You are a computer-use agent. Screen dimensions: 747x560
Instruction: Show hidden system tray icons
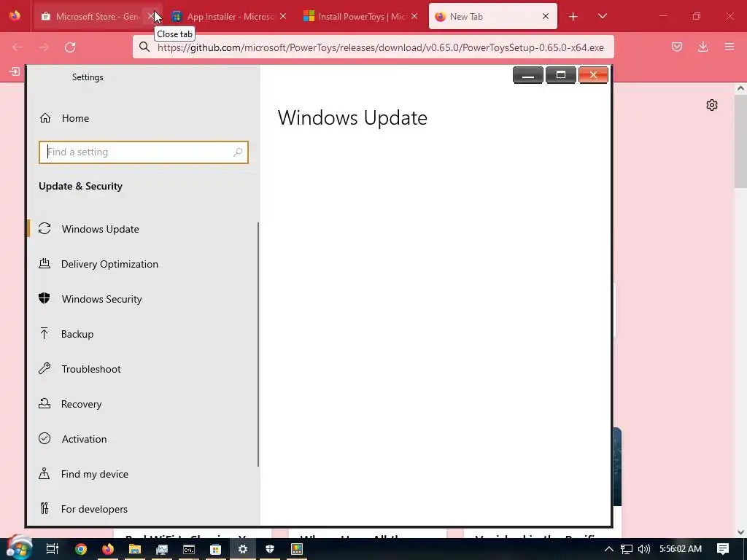(609, 549)
